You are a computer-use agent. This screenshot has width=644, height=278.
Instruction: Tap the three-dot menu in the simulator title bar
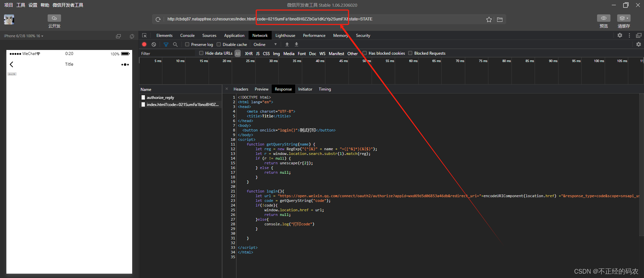click(125, 64)
